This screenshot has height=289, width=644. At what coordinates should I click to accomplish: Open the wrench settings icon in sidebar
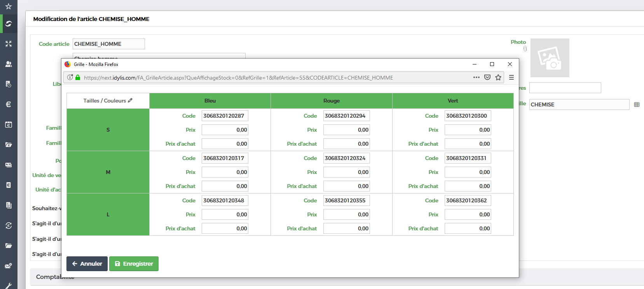click(x=9, y=286)
